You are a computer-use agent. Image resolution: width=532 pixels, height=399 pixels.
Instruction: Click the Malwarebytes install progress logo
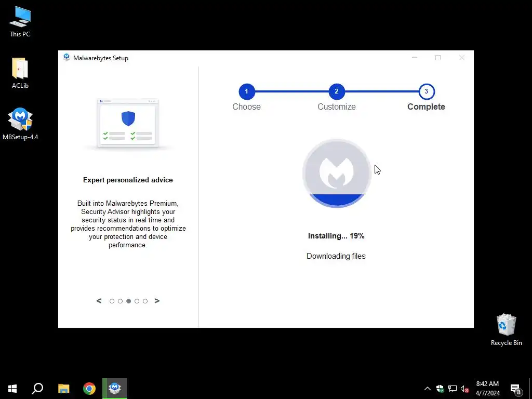(x=337, y=173)
